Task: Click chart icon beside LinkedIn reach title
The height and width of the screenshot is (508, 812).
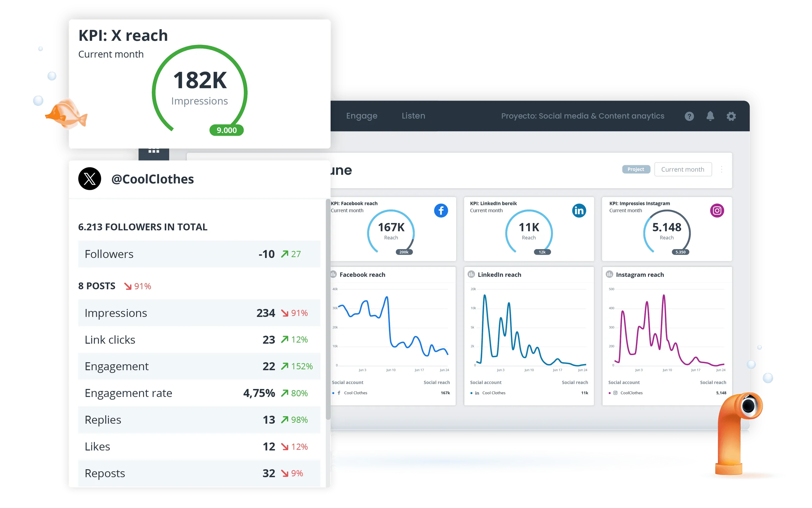Action: [471, 274]
